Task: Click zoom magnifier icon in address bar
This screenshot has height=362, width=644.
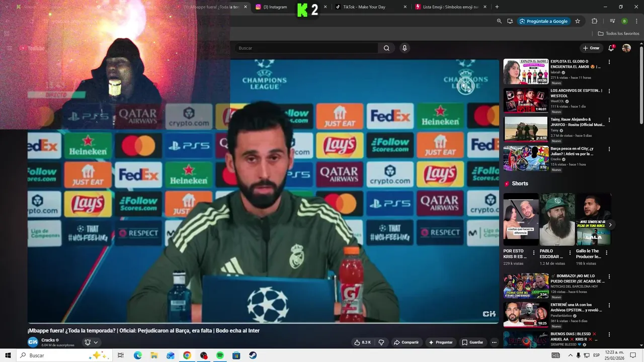Action: tap(499, 21)
